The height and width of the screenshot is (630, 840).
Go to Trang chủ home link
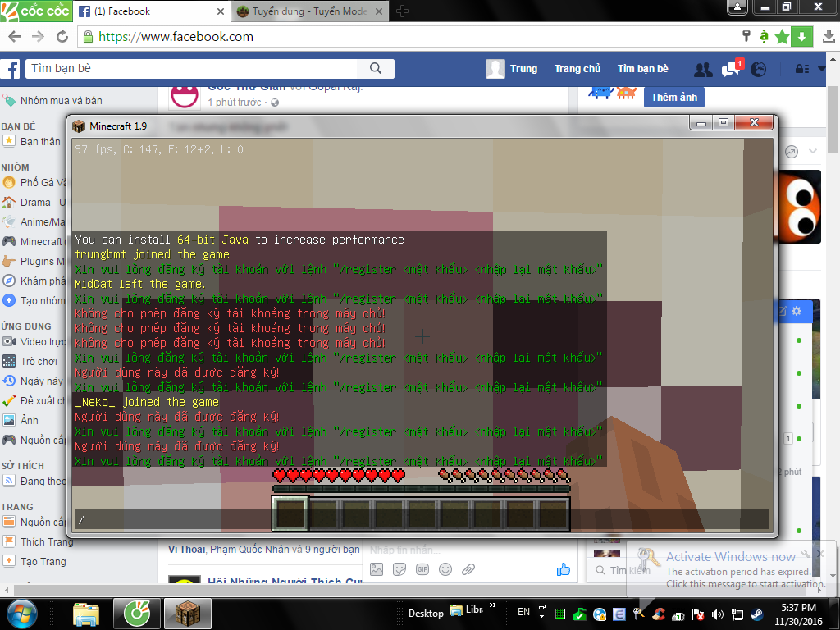[x=577, y=69]
